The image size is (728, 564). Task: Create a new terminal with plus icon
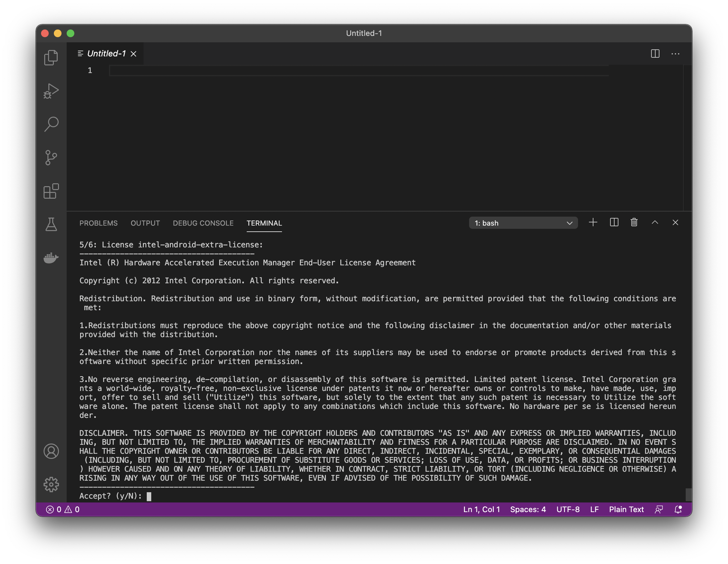(x=593, y=222)
